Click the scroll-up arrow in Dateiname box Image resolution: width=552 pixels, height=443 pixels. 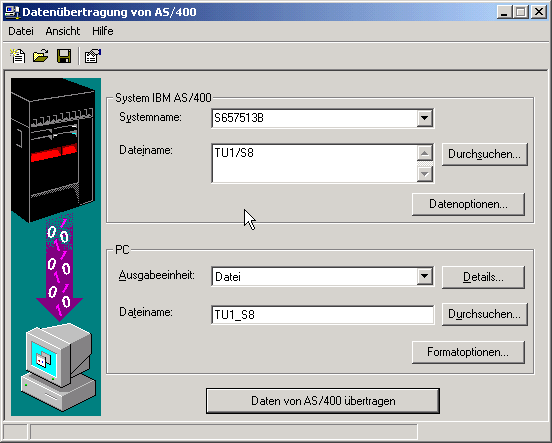(x=425, y=154)
